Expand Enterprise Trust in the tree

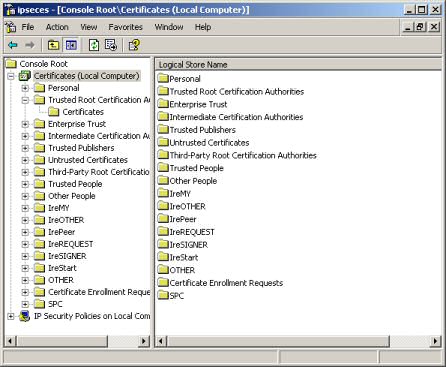[x=25, y=124]
